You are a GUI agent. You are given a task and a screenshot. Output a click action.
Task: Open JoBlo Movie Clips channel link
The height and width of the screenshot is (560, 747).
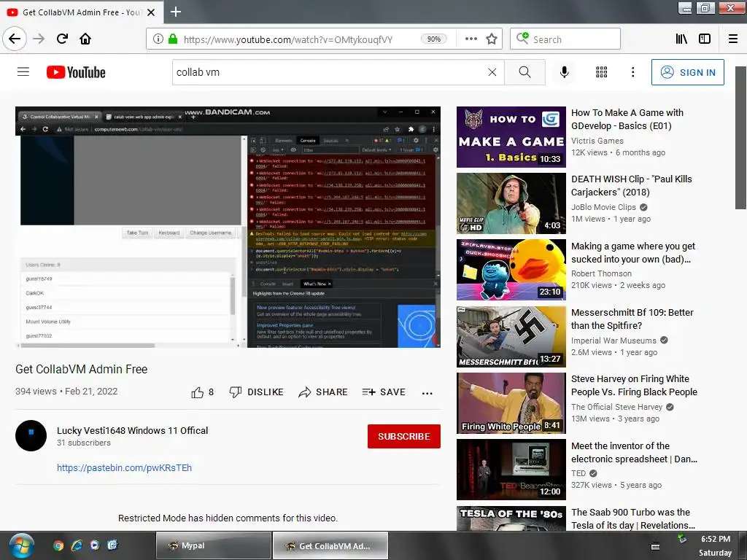pyautogui.click(x=603, y=207)
